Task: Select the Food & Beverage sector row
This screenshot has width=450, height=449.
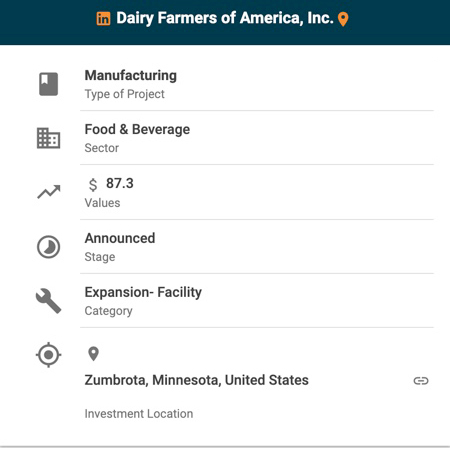Action: tap(257, 138)
